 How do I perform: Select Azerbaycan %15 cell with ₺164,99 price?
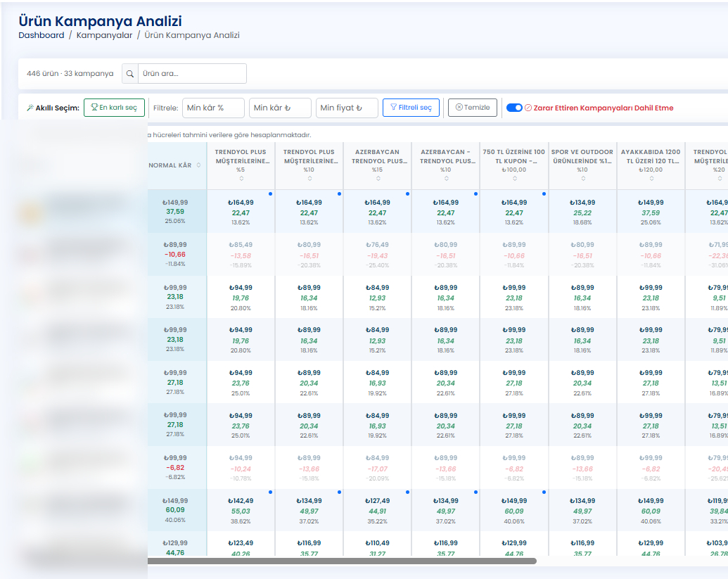[x=378, y=212]
